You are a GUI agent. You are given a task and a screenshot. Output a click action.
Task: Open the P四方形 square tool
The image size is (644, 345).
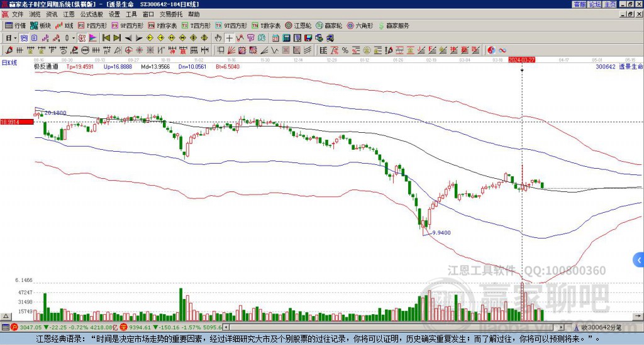click(x=92, y=25)
